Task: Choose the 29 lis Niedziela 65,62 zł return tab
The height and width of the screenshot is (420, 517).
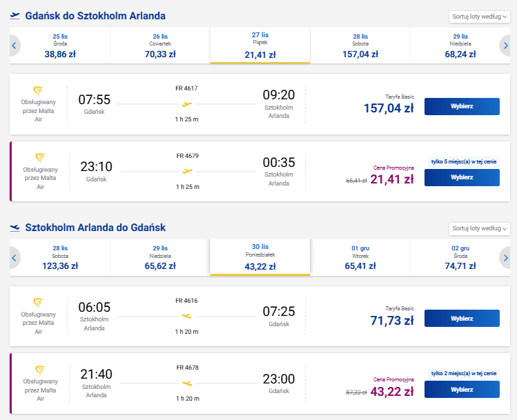Action: point(160,258)
